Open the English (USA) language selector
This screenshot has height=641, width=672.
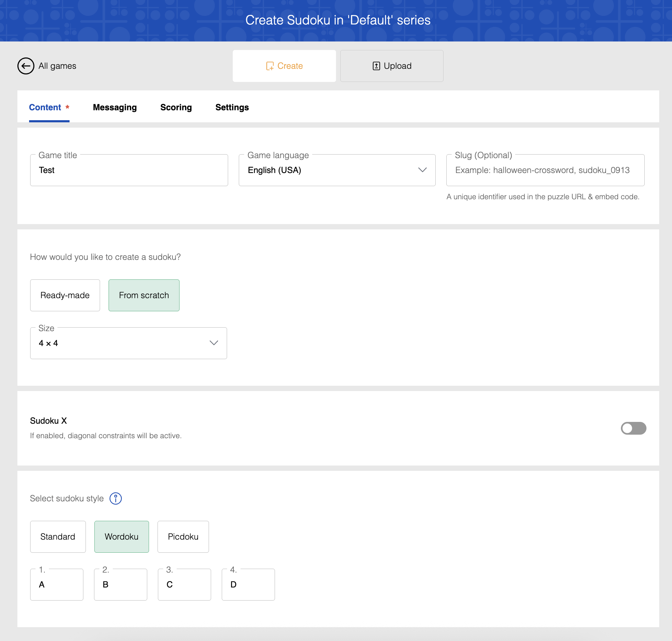[x=337, y=170]
